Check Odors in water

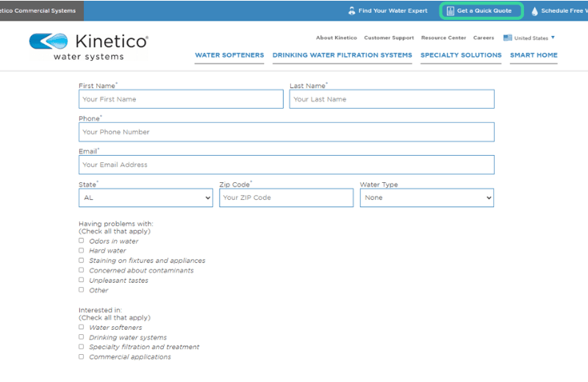(81, 241)
